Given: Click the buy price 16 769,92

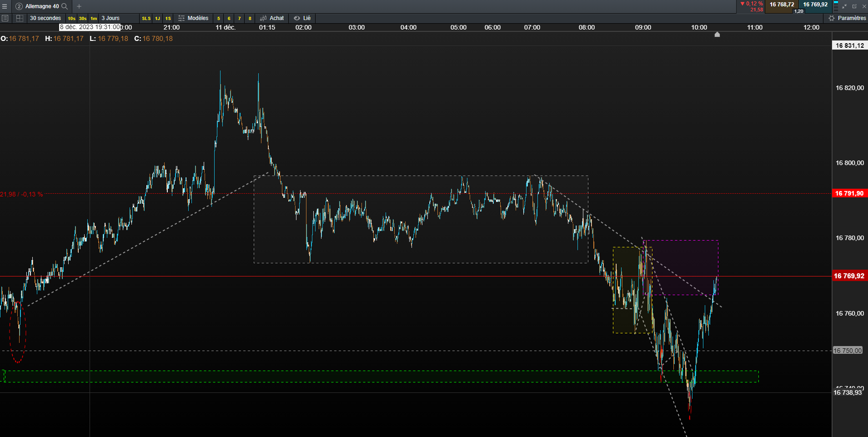Looking at the screenshot, I should pyautogui.click(x=815, y=5).
